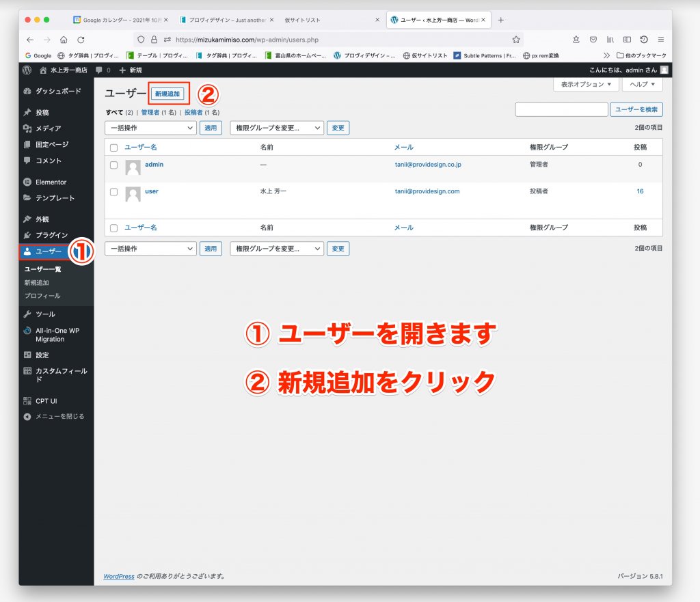Open the browser hamburger menu

tap(661, 40)
